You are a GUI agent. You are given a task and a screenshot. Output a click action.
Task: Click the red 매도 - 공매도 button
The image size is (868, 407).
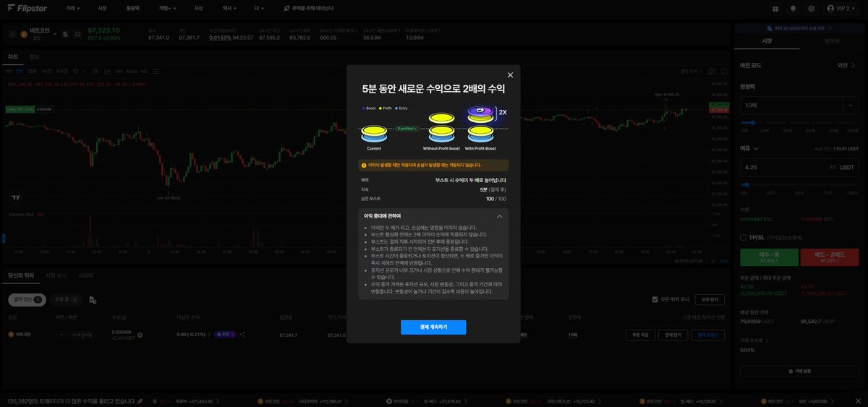[x=829, y=257]
